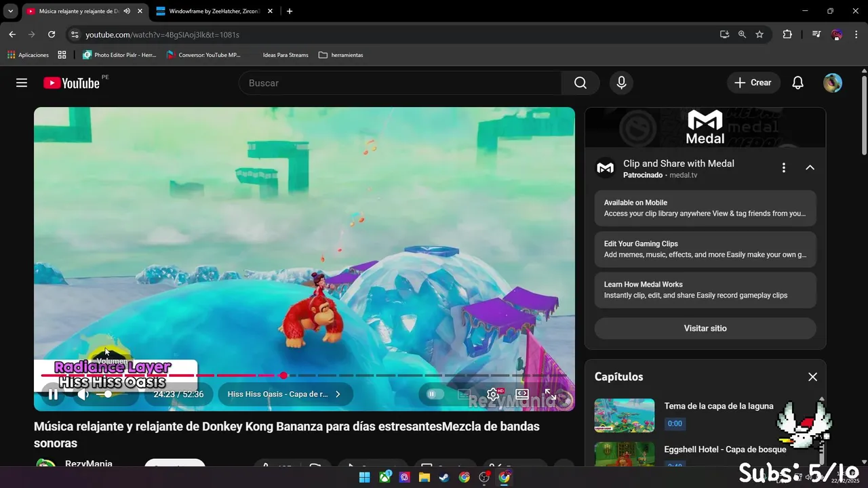Close the Windowframe browser tab
Viewport: 868px width, 488px height.
[x=270, y=12]
